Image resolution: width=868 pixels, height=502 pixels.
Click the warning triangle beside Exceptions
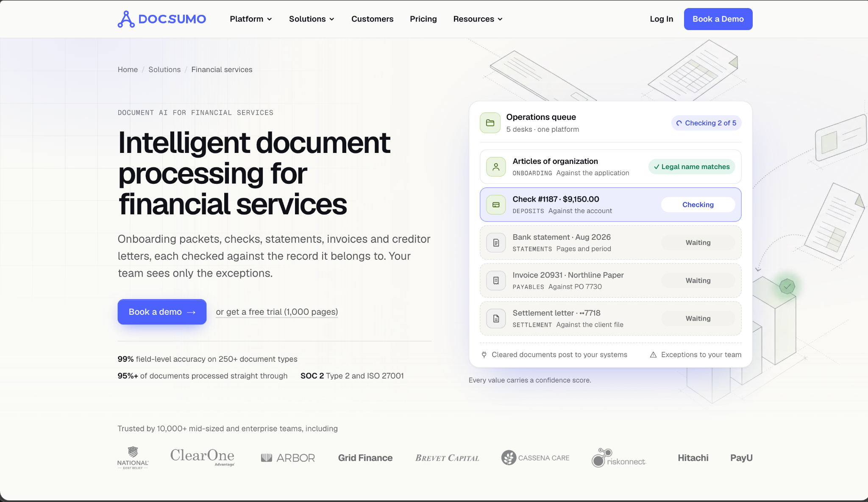(653, 355)
